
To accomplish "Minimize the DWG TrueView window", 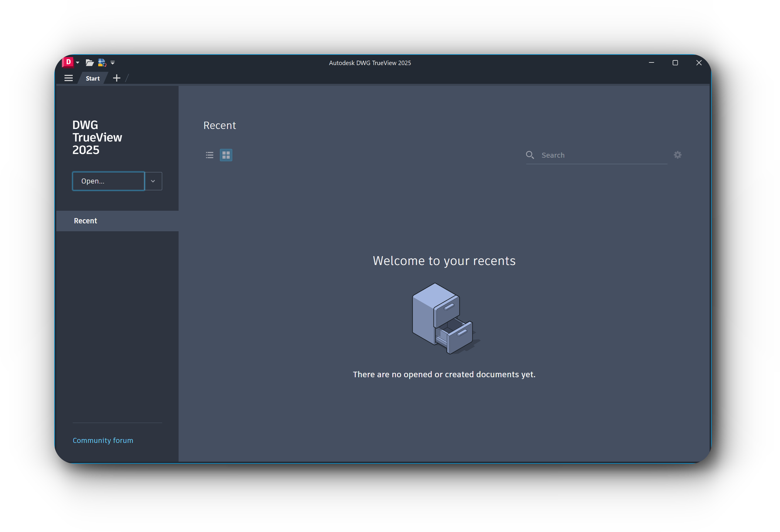I will click(652, 63).
